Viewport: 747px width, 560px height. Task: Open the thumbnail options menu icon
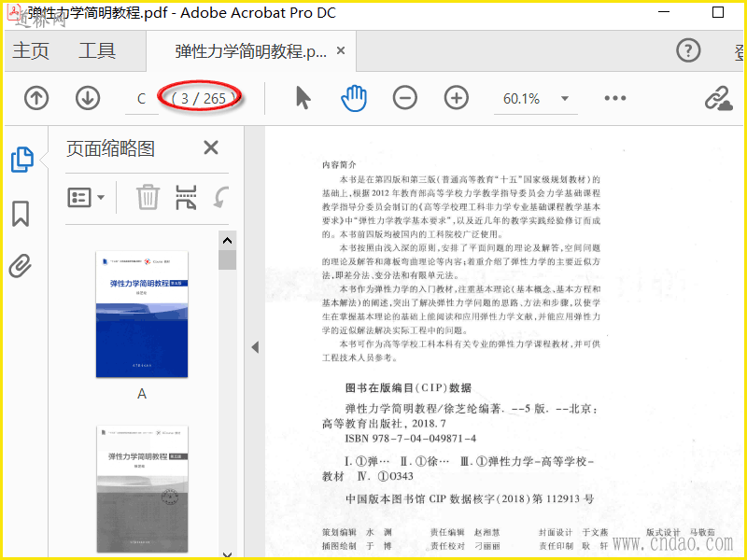(86, 197)
